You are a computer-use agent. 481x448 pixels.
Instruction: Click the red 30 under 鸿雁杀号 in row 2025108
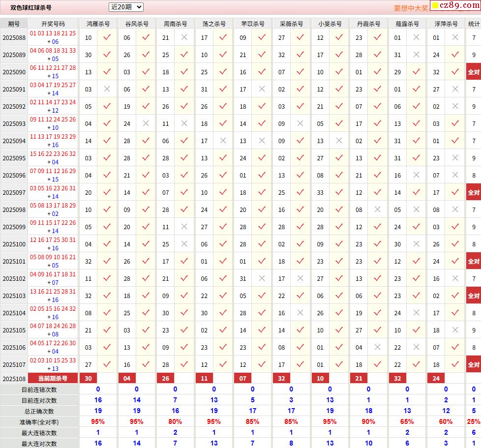tap(89, 378)
